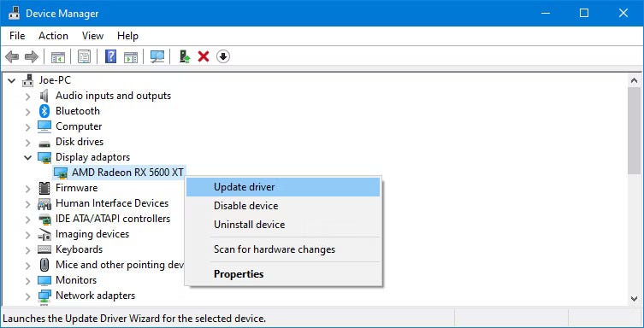Open the Action menu

tap(53, 36)
